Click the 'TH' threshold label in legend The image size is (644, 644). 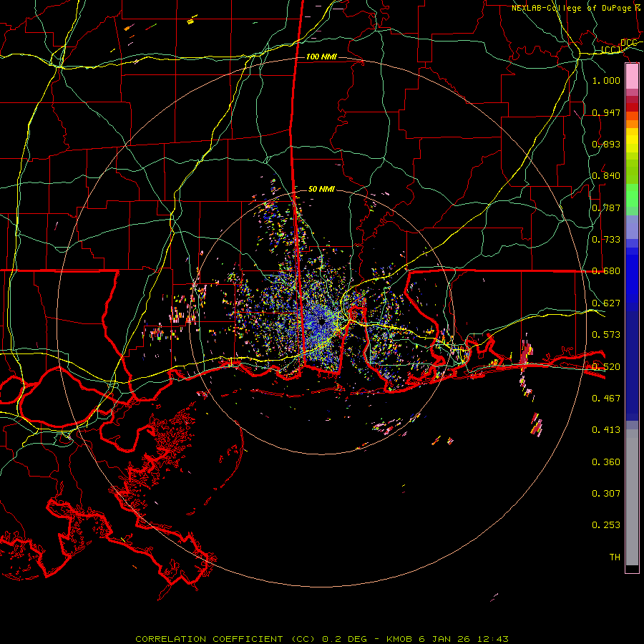coord(615,557)
